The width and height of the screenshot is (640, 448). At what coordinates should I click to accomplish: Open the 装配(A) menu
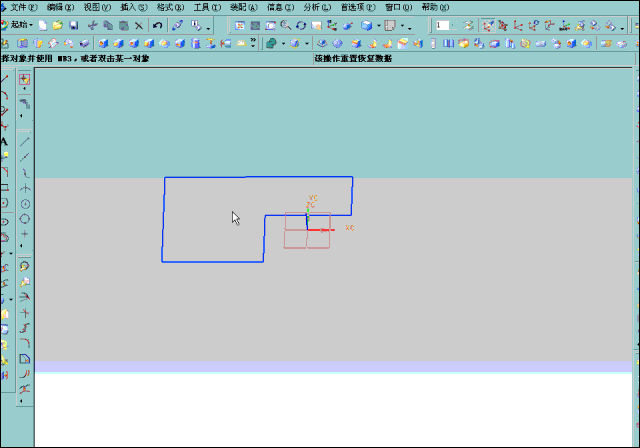(x=244, y=7)
